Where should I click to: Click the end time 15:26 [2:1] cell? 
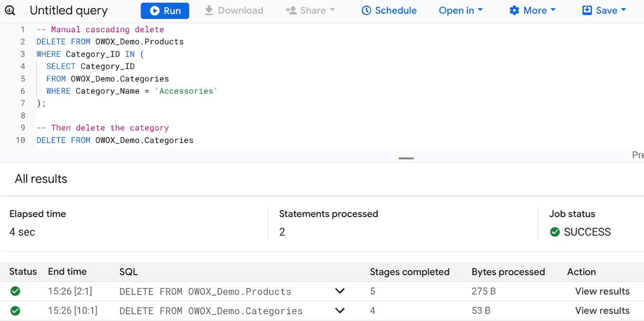(x=70, y=291)
